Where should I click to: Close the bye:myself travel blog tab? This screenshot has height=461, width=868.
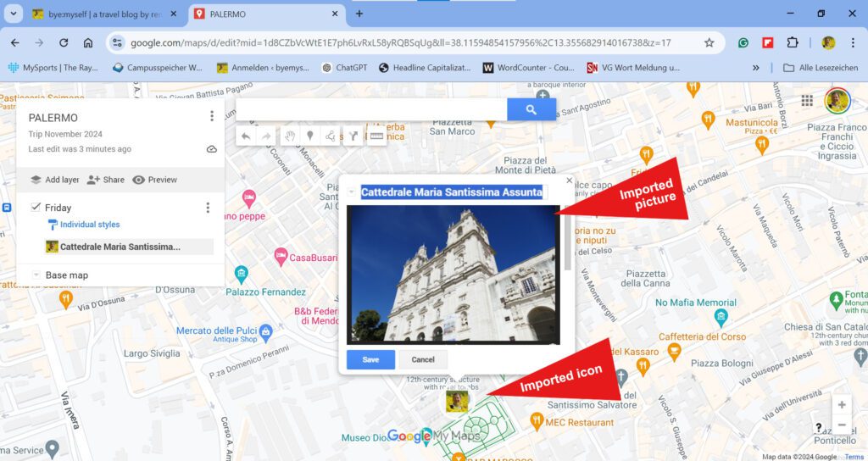[x=173, y=14]
